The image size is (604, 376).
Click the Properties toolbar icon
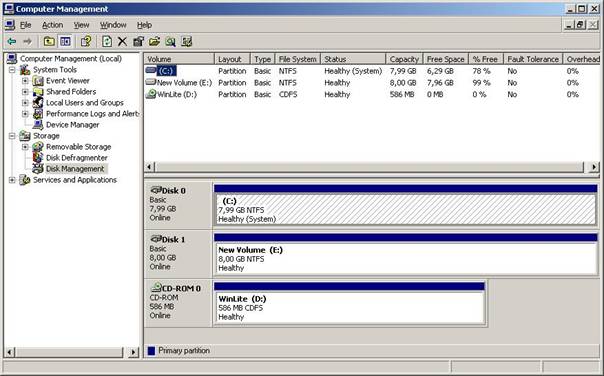tap(138, 41)
